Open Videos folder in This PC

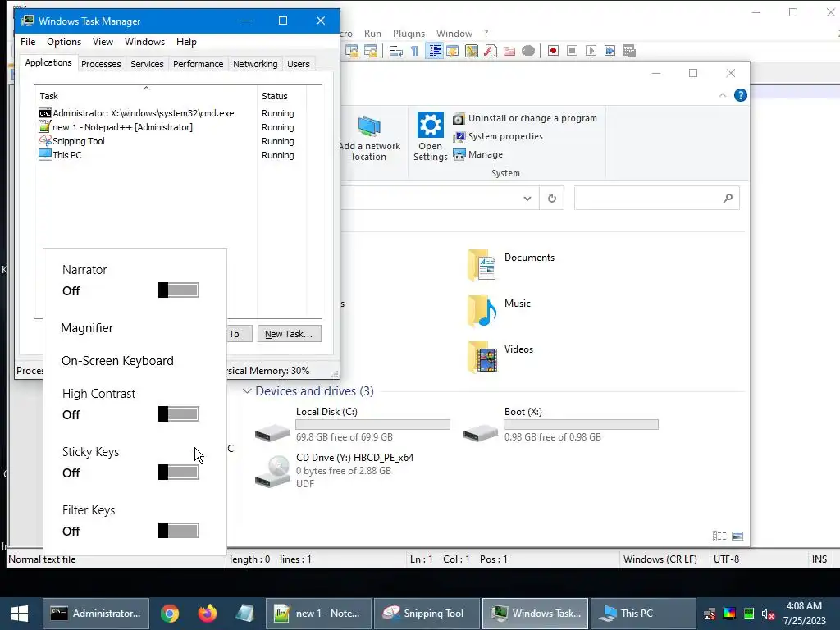tap(500, 356)
